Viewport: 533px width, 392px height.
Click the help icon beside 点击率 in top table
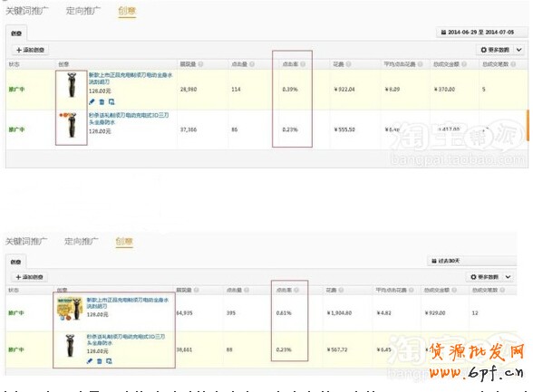pyautogui.click(x=303, y=64)
